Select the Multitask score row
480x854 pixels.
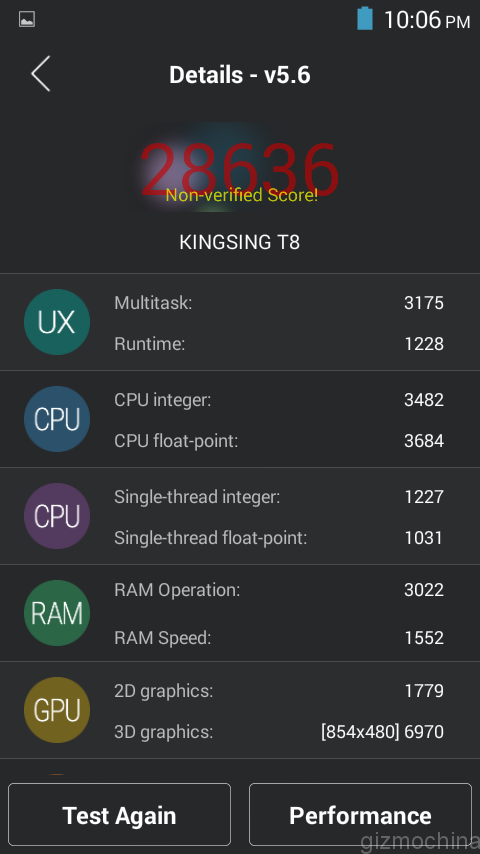[279, 303]
